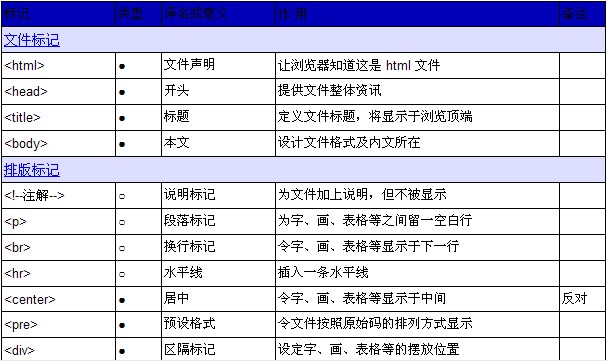Click the hollow circle in the <p> row
This screenshot has width=607, height=361.
122,222
